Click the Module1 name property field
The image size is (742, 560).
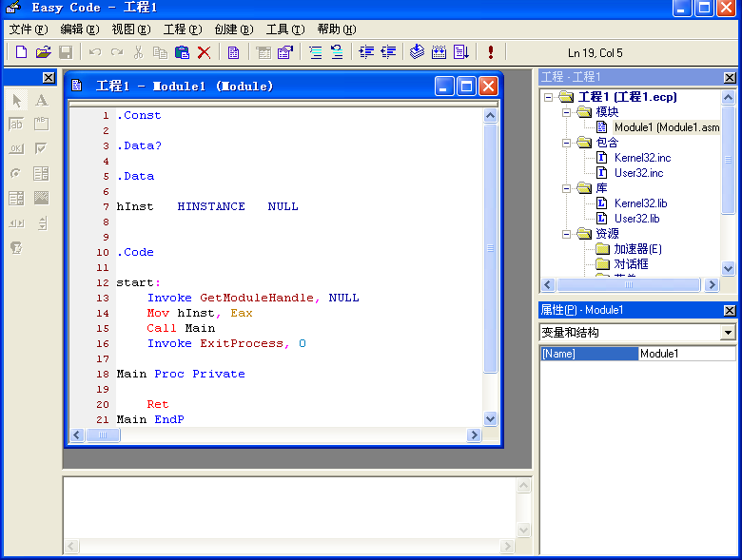tap(686, 354)
